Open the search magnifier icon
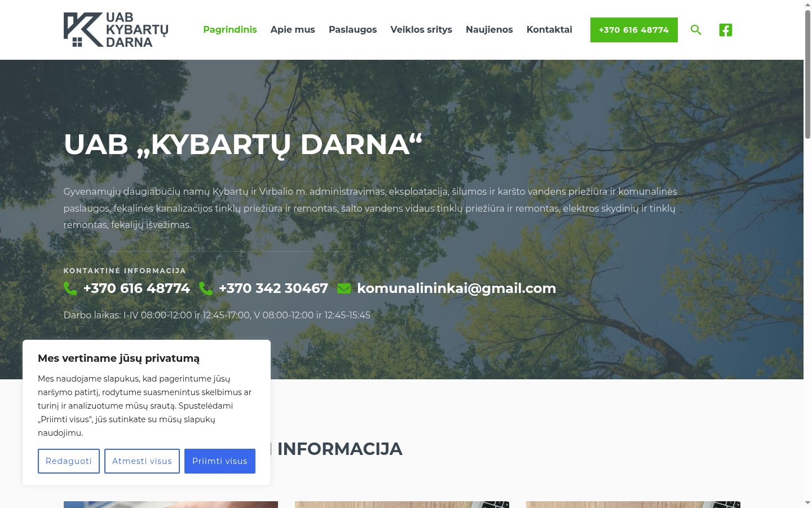The width and height of the screenshot is (812, 508). pos(696,30)
